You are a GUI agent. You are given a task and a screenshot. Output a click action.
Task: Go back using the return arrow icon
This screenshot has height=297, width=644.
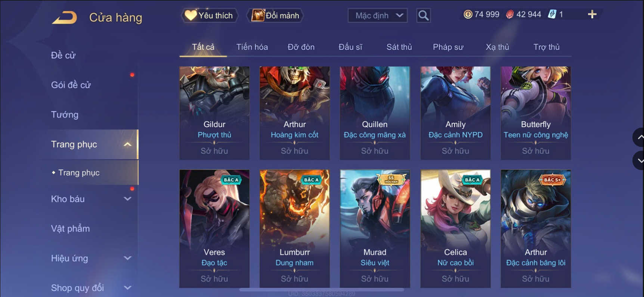click(65, 18)
